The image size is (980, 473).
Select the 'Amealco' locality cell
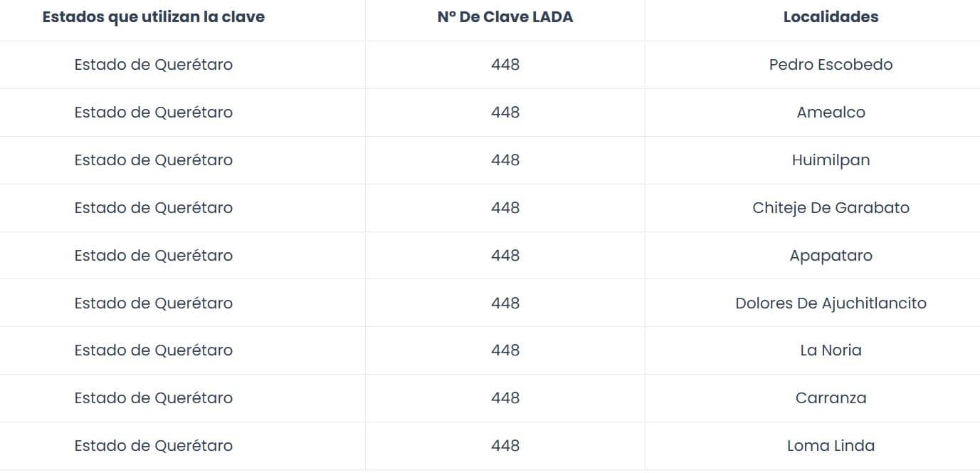coord(831,113)
